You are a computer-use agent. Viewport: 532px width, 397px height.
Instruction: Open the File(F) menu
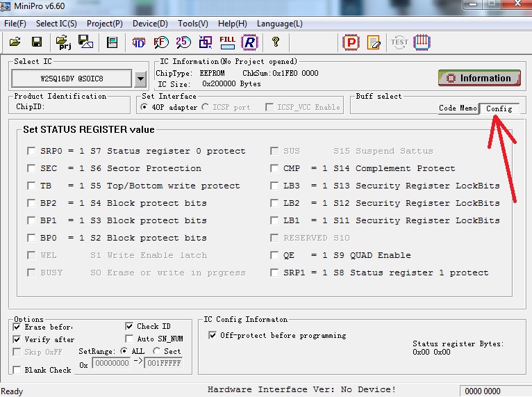(x=15, y=24)
